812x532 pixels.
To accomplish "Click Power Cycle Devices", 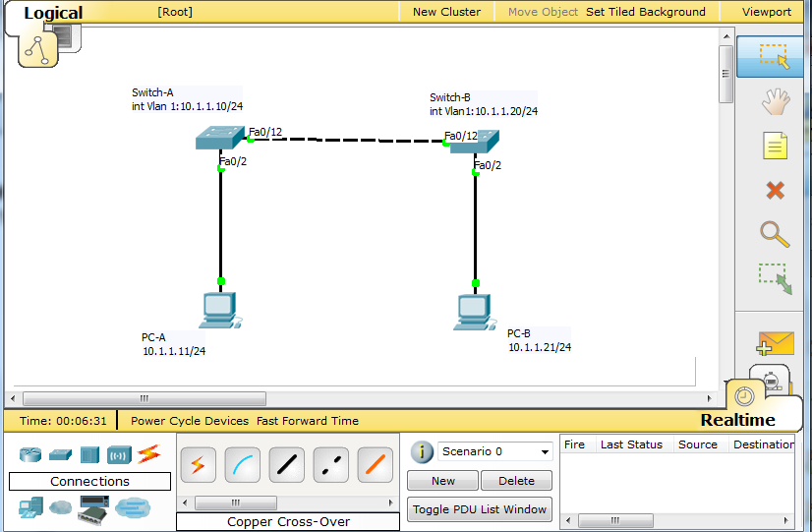I will [190, 421].
